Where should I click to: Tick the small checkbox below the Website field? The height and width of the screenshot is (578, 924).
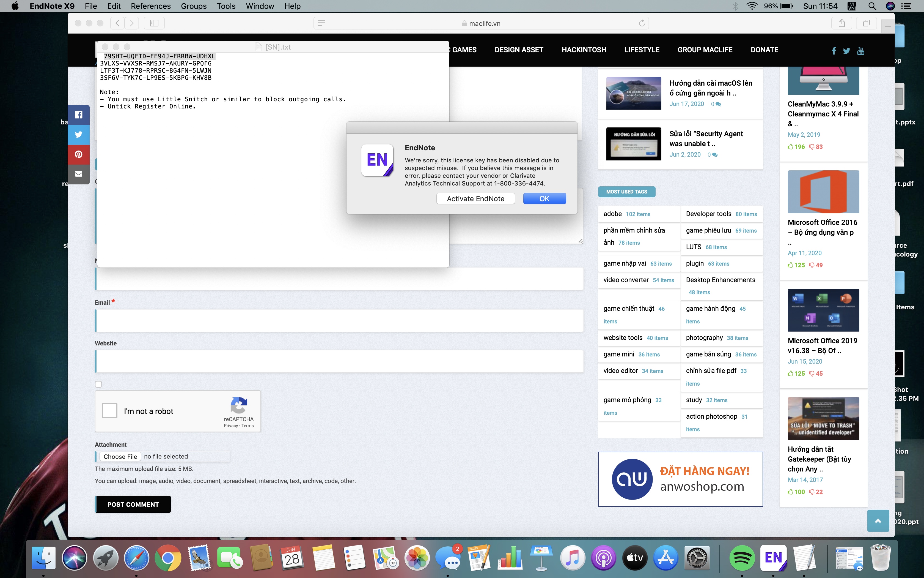click(x=98, y=384)
